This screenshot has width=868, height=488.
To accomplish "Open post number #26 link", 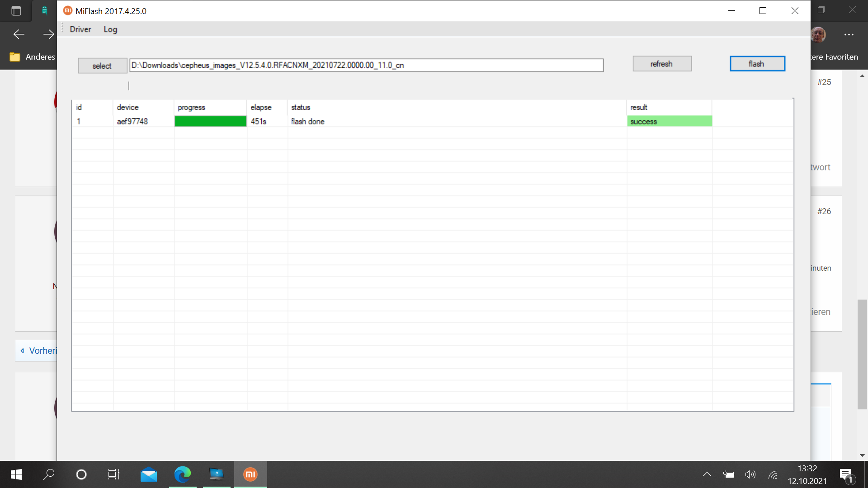I will pos(824,211).
